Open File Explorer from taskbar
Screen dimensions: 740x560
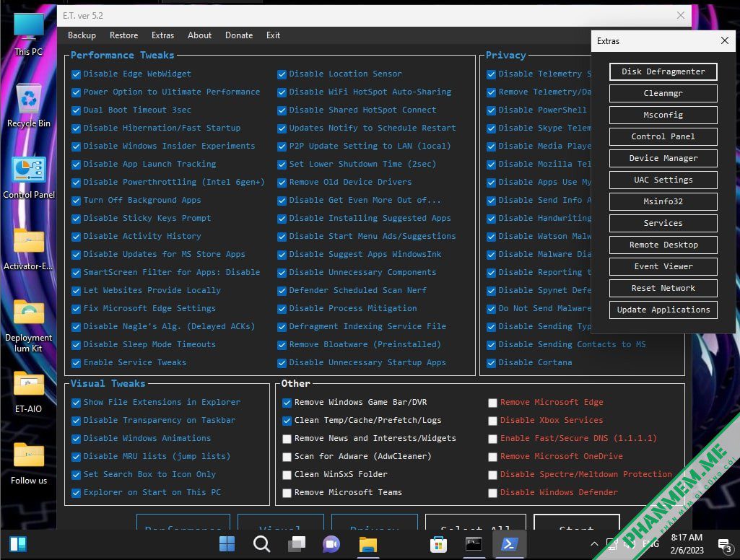[x=367, y=544]
